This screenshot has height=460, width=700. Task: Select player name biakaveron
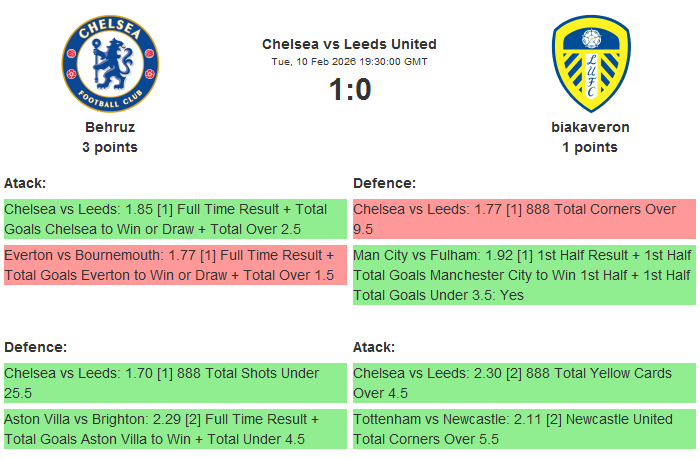tap(590, 127)
